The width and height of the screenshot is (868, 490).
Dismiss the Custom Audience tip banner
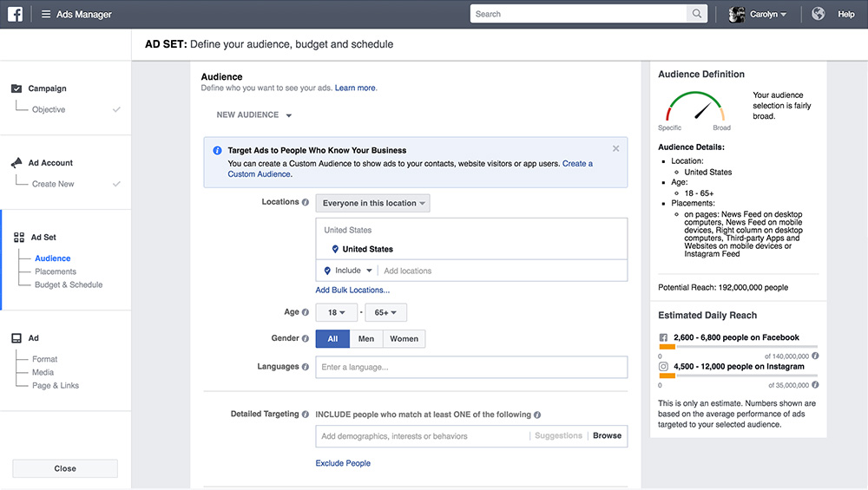615,149
